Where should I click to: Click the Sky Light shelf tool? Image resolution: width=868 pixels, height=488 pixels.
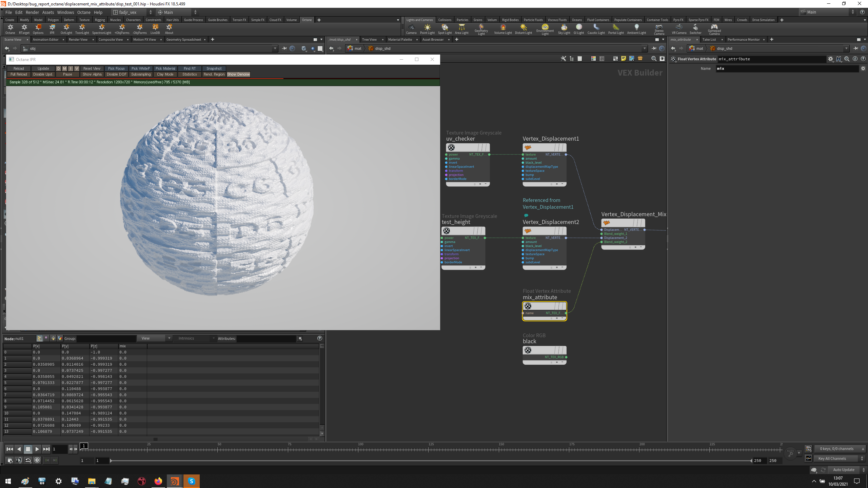point(564,29)
